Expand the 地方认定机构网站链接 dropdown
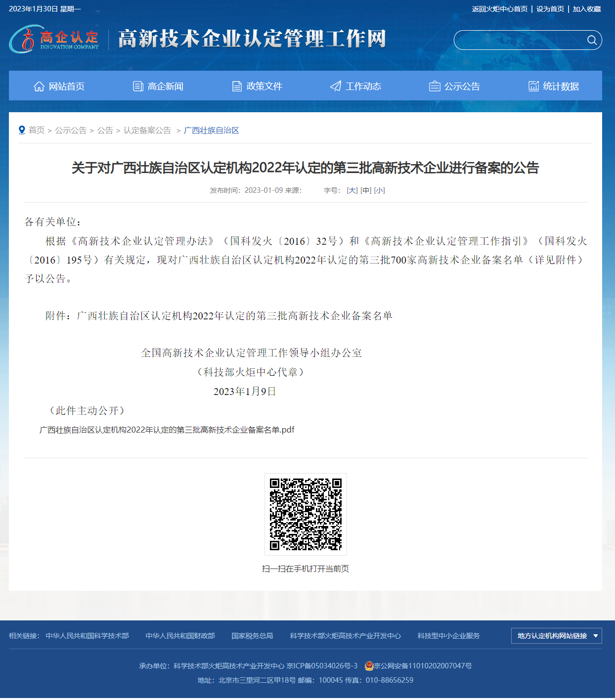Screen dimensions: 615x700 click(556, 636)
